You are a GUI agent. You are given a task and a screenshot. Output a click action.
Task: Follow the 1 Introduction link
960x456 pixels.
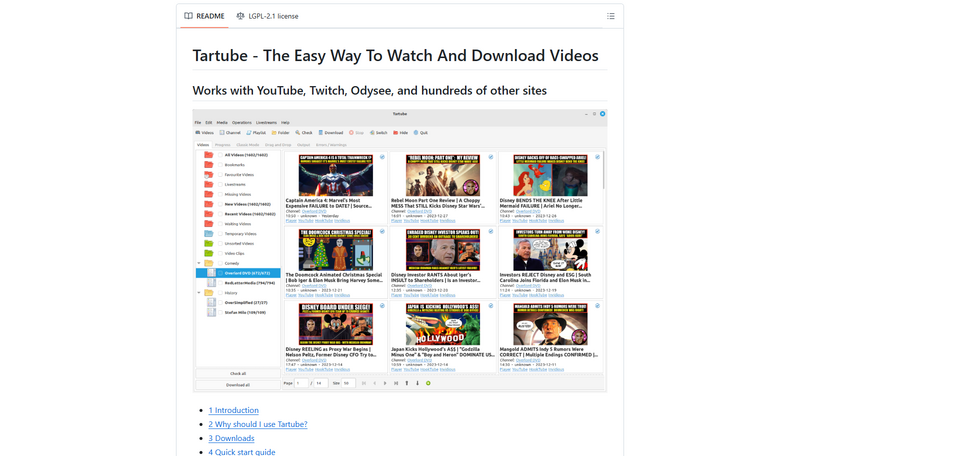(x=233, y=410)
